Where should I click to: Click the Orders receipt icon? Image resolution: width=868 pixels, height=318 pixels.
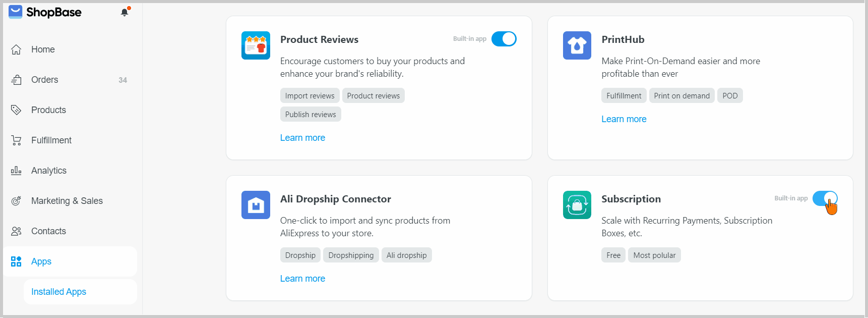(16, 80)
